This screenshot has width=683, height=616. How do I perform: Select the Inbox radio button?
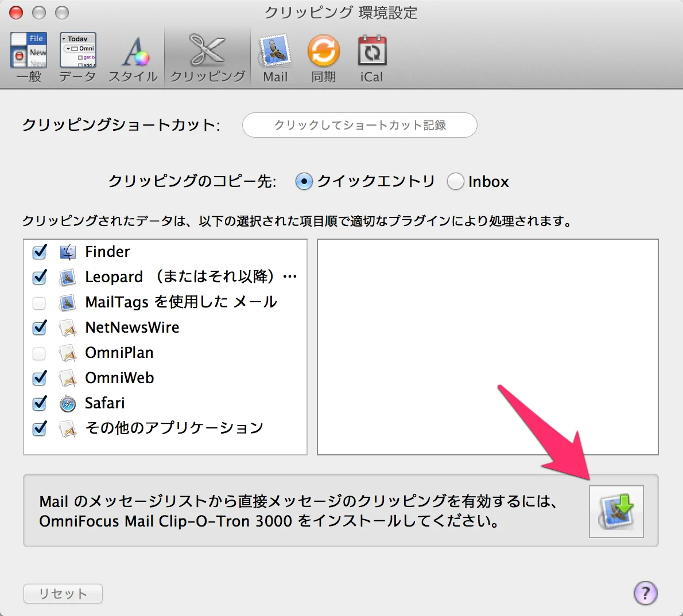click(455, 181)
